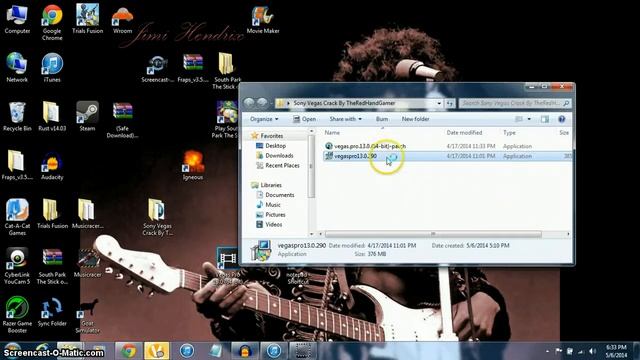The height and width of the screenshot is (360, 640).
Task: Select the vegaspro13.0.290 application file
Action: click(x=447, y=156)
